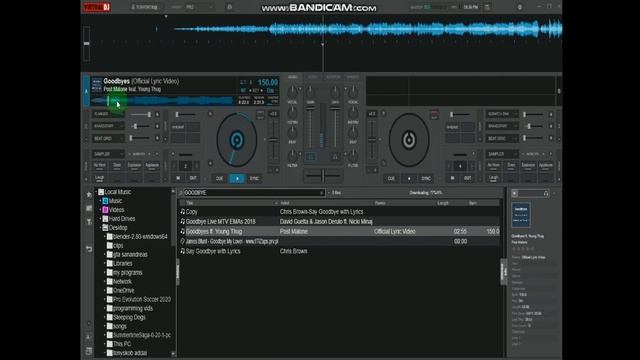Click the crossfader in the mixer
The width and height of the screenshot is (640, 360).
[323, 176]
